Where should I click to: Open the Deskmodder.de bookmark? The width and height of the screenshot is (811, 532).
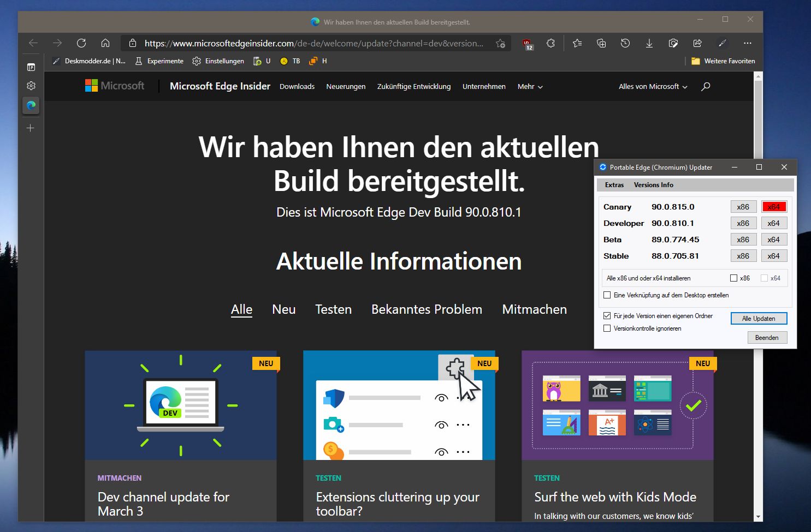[x=90, y=61]
